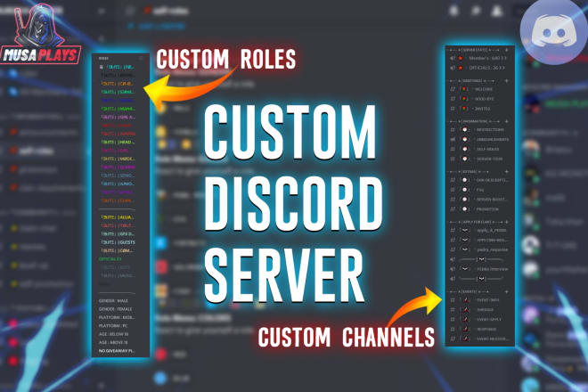Screen dimensions: 588x392
Task: Open pinned messages in top bar
Action: (x=476, y=11)
